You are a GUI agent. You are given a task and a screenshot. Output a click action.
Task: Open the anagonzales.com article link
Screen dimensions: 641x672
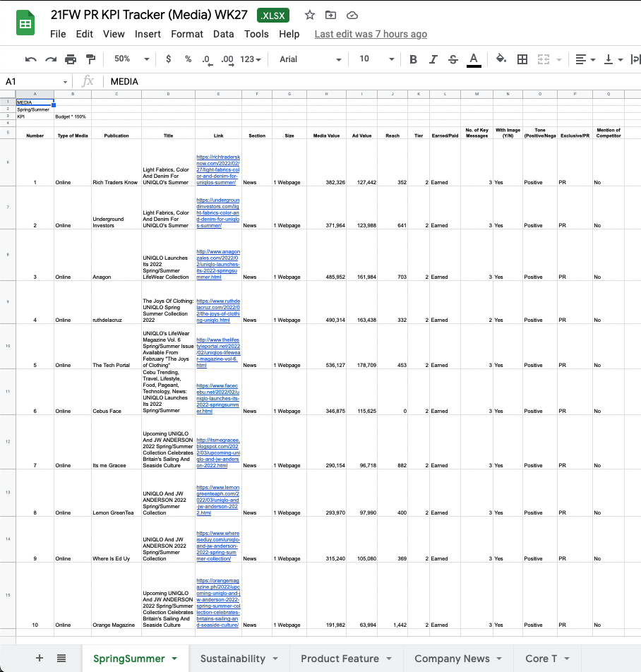tap(218, 265)
